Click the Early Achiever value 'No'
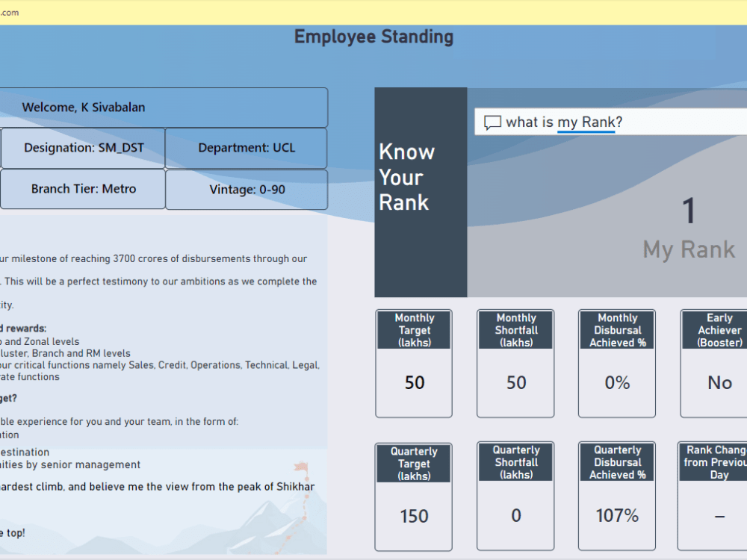 [x=719, y=382]
